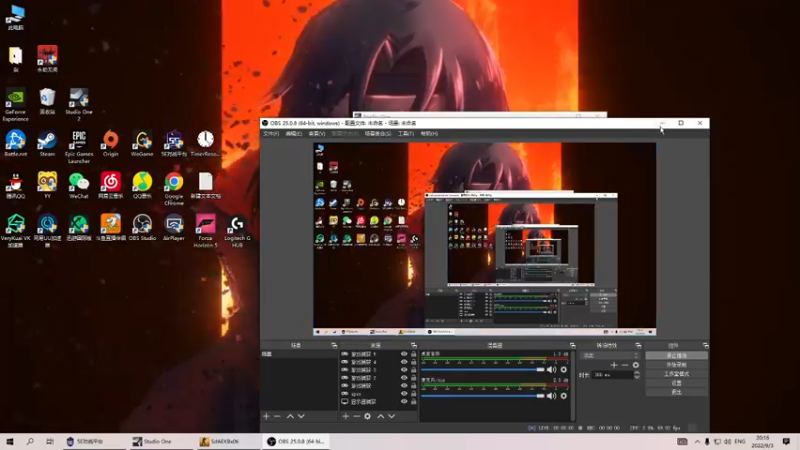Switch to Studio One taskbar button
This screenshot has width=800, height=450.
coord(159,441)
